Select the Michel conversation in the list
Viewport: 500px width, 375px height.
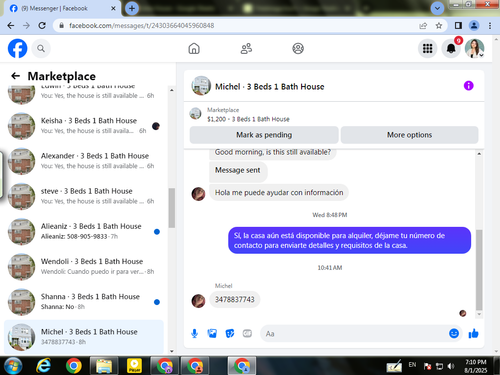83,337
